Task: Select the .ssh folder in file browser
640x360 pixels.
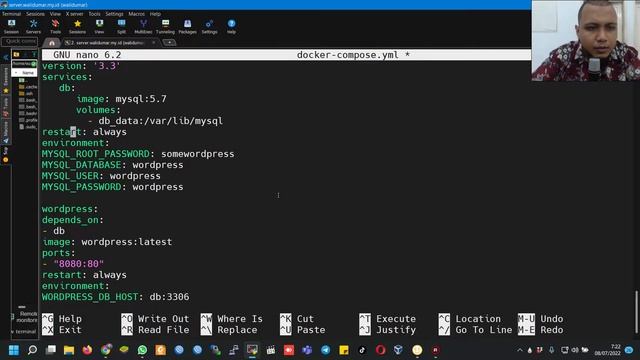Action: pyautogui.click(x=26, y=93)
